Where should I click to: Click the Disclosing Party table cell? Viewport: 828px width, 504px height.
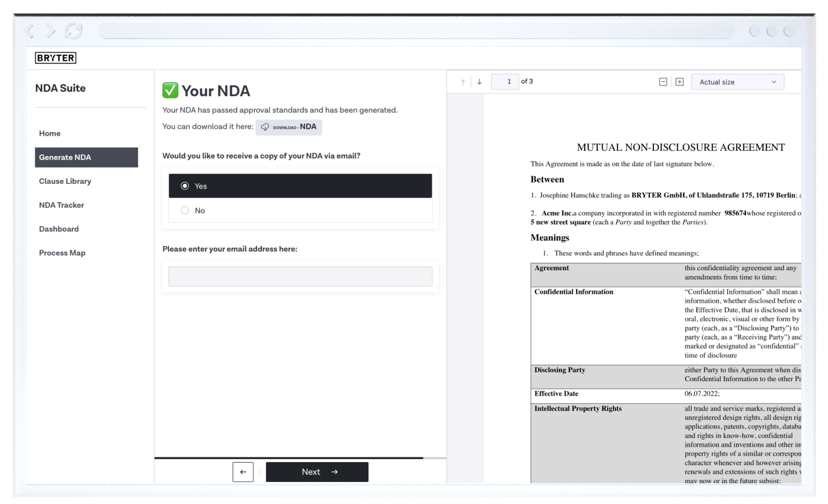click(560, 370)
